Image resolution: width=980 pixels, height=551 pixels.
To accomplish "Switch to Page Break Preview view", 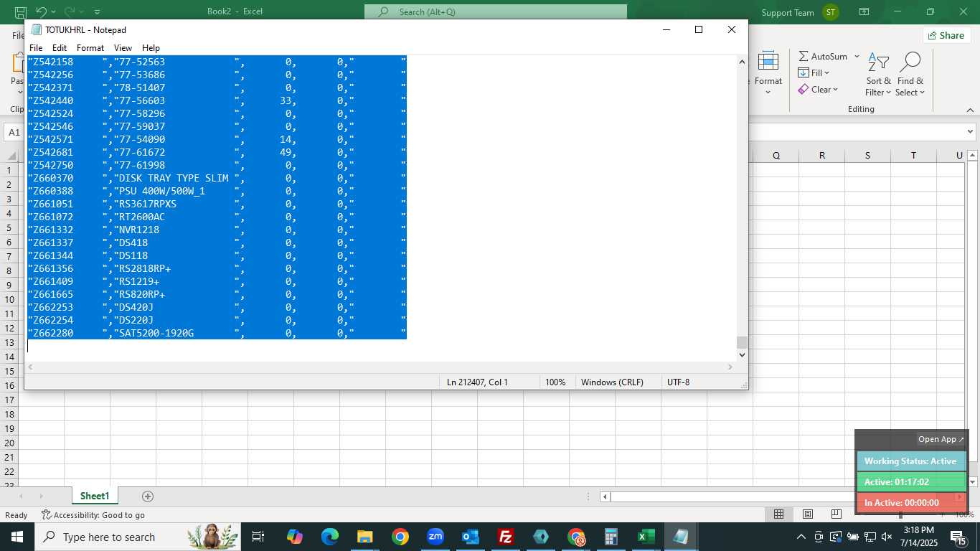I will tap(836, 514).
